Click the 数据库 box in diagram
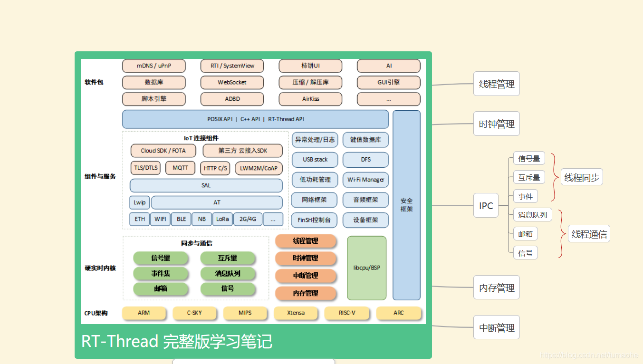 click(154, 82)
